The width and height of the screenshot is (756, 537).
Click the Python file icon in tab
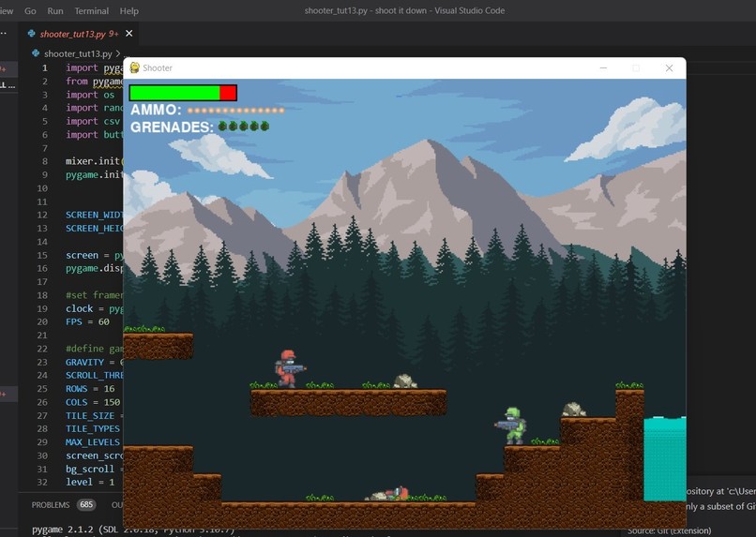coord(31,33)
